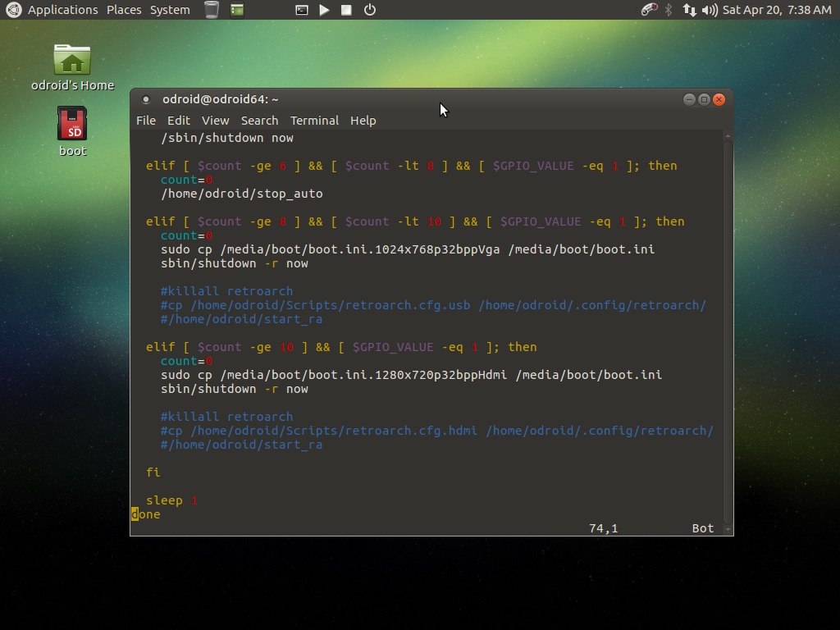Click the stop square in top panel
Screen dimensions: 840x630
click(x=346, y=10)
